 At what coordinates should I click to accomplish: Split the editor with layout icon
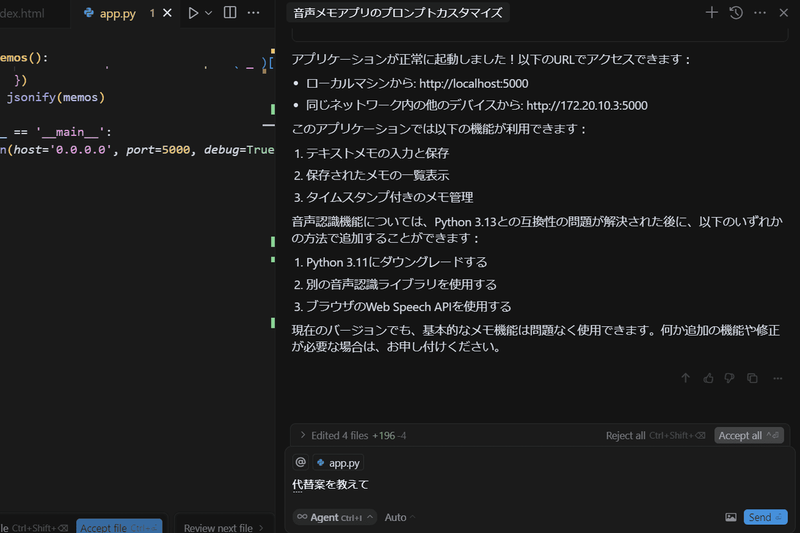[230, 13]
